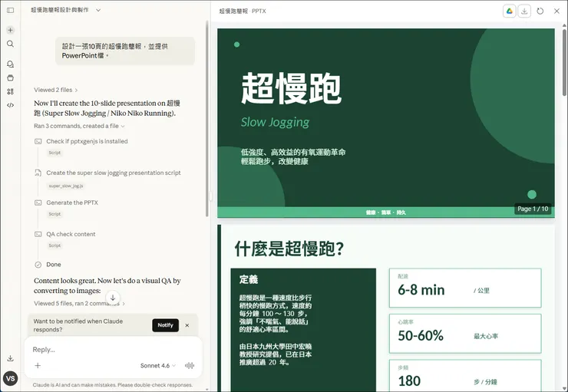This screenshot has height=392, width=568.
Task: Open VS user profile avatar
Action: (x=10, y=379)
